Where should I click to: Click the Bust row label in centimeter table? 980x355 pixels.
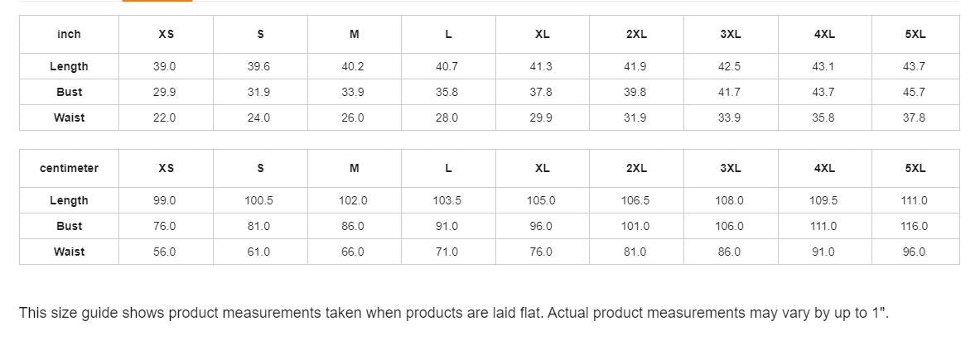point(69,226)
